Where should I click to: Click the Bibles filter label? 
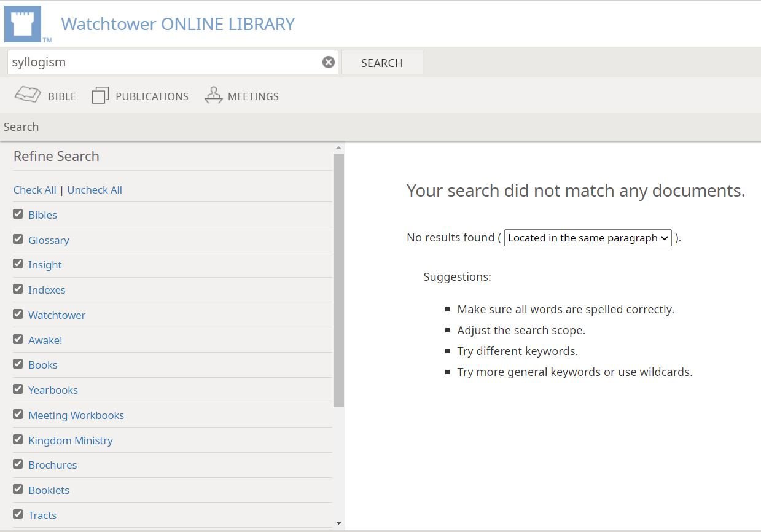pos(42,215)
